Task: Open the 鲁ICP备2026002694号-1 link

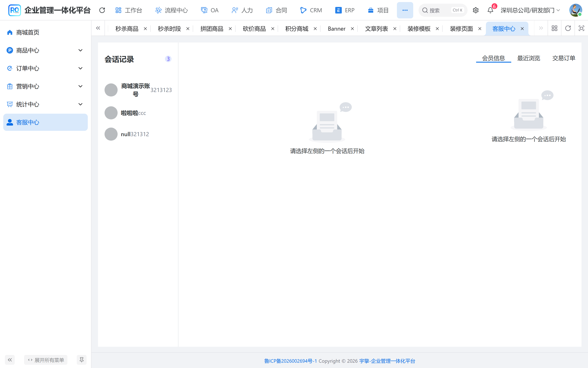Action: coord(290,361)
